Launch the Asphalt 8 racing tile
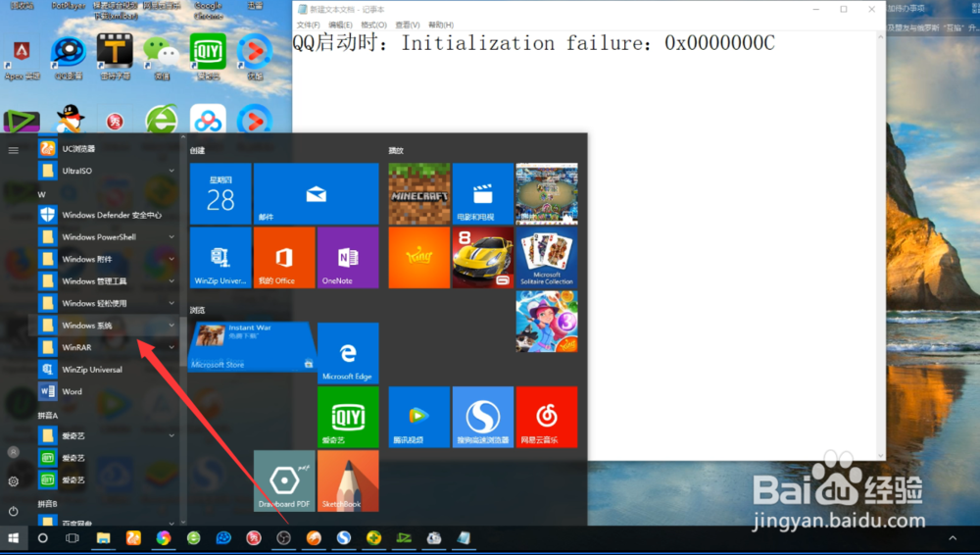The image size is (980, 555). pos(482,257)
